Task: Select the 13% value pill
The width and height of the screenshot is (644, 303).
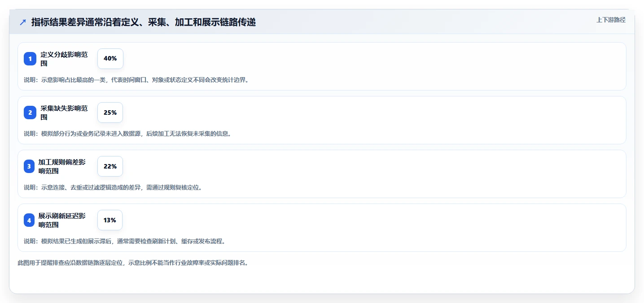Action: tap(110, 220)
